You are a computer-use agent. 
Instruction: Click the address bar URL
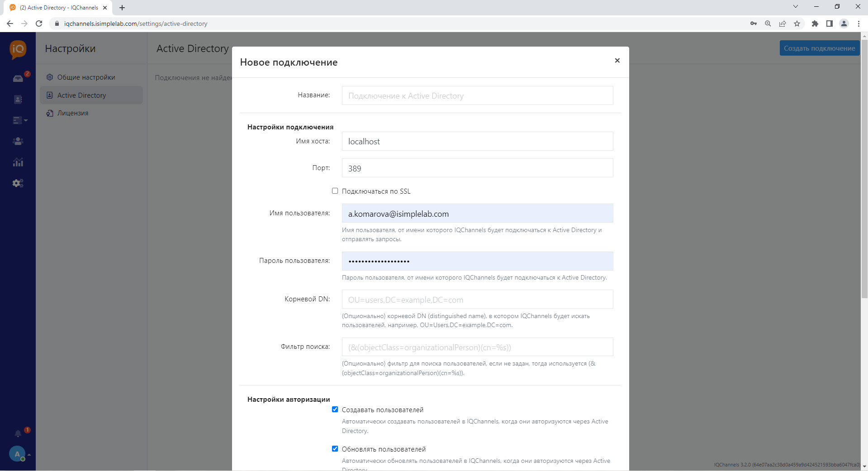[x=136, y=24]
